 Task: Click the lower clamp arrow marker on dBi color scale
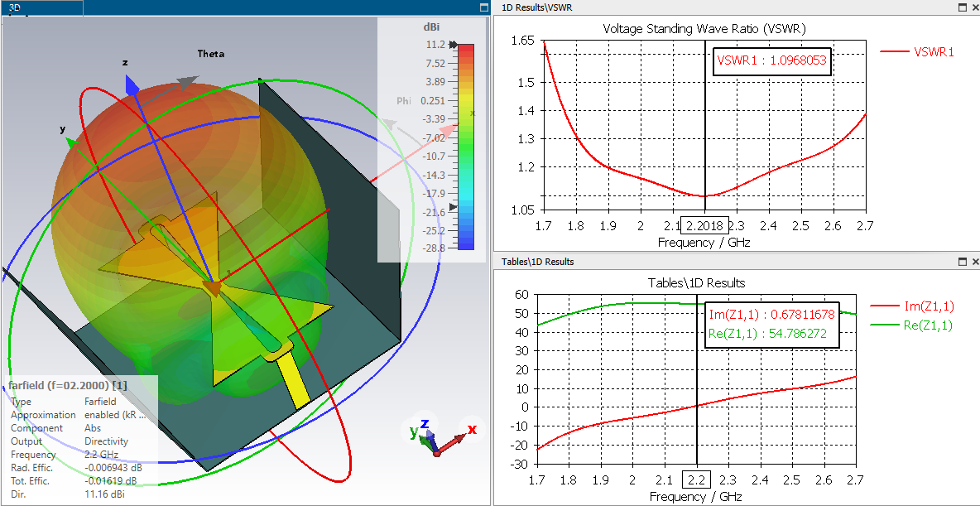[454, 207]
